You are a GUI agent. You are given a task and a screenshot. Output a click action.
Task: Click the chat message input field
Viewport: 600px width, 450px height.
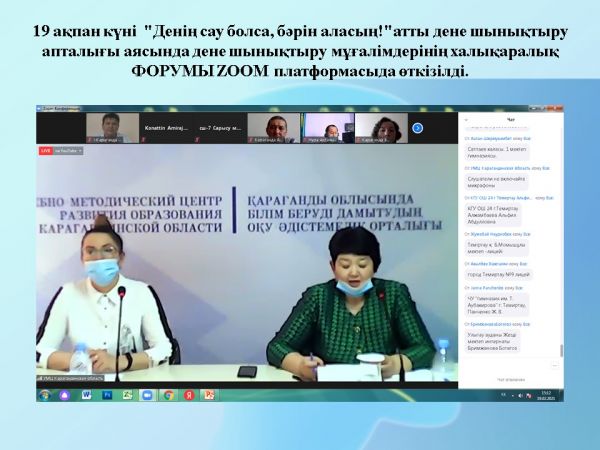tap(505, 378)
